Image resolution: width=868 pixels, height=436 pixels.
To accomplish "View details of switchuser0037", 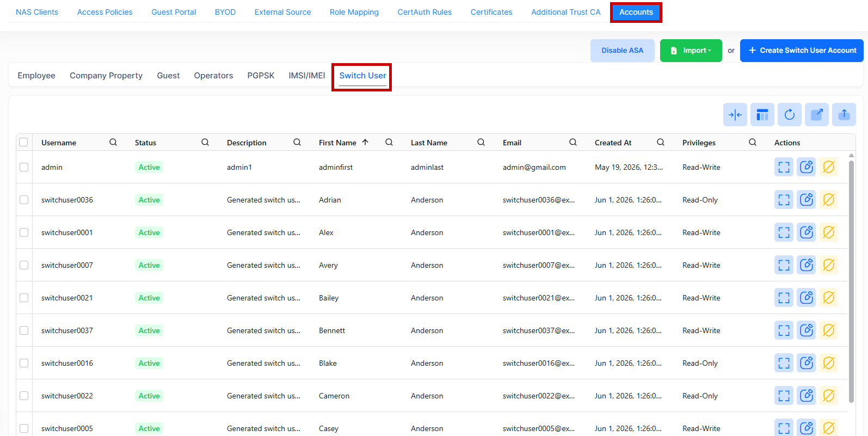I will coord(784,330).
